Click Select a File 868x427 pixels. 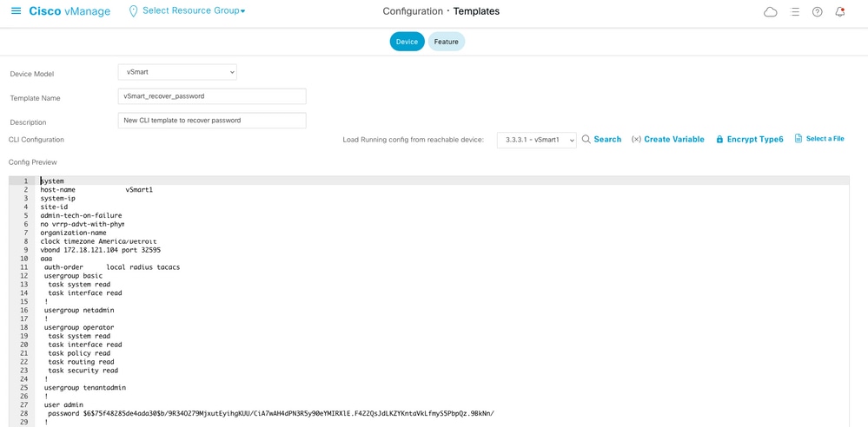[825, 139]
